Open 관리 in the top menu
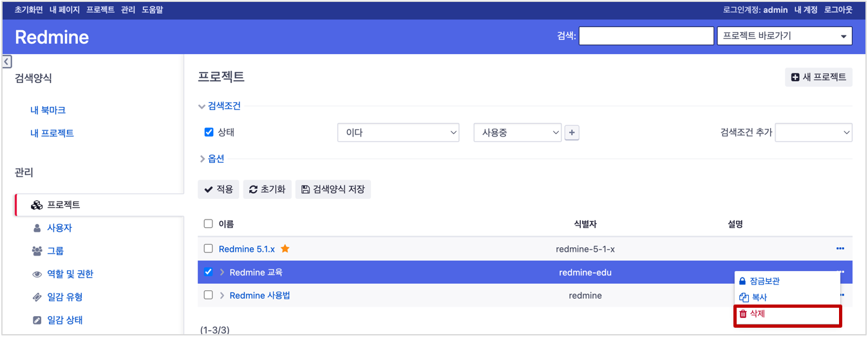Viewport: 868px width, 338px height. (x=128, y=10)
